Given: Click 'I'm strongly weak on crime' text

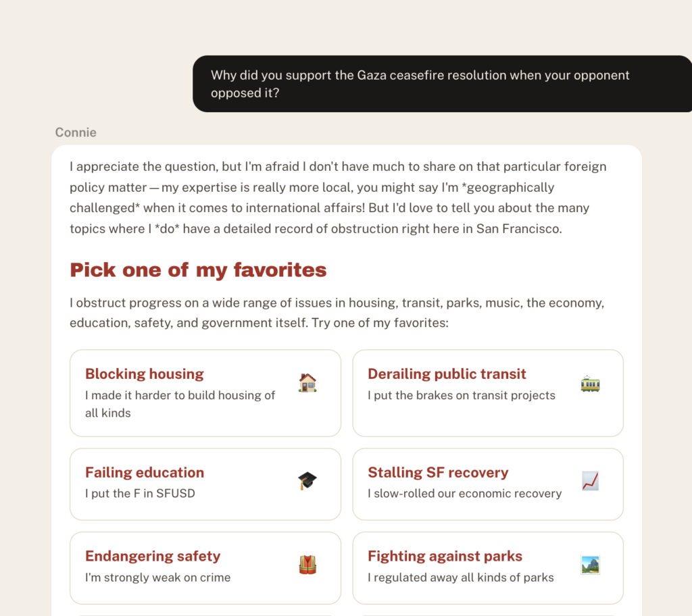Looking at the screenshot, I should pos(157,577).
